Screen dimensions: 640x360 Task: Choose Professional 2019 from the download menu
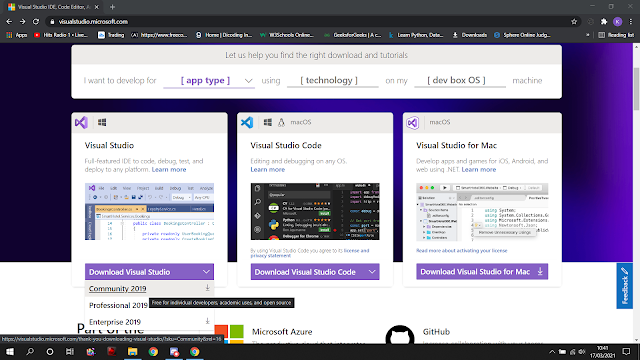tap(118, 305)
